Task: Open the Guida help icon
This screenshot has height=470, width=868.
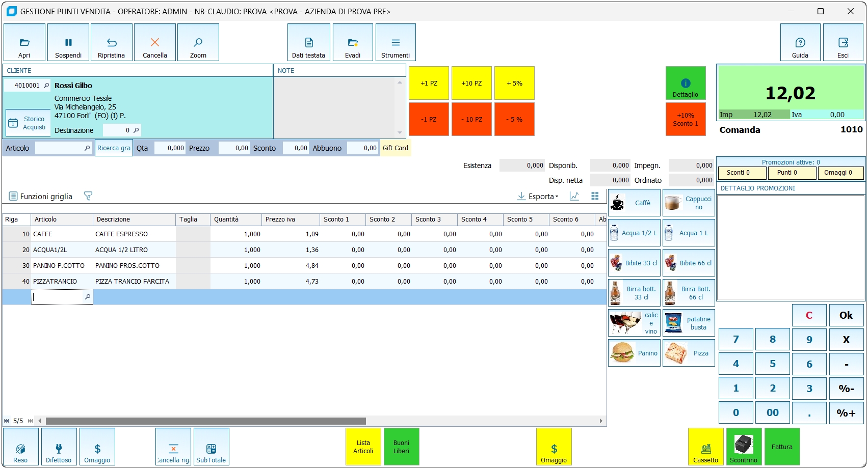Action: [800, 43]
